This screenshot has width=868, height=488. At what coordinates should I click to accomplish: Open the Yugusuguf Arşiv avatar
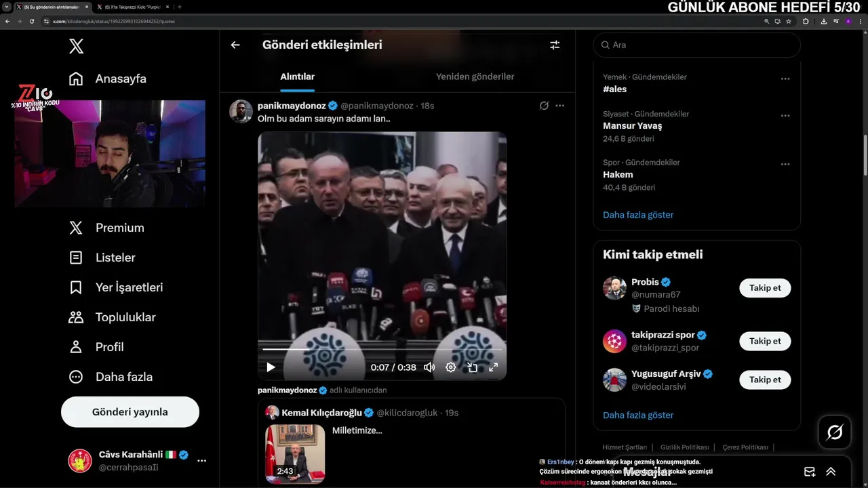614,380
